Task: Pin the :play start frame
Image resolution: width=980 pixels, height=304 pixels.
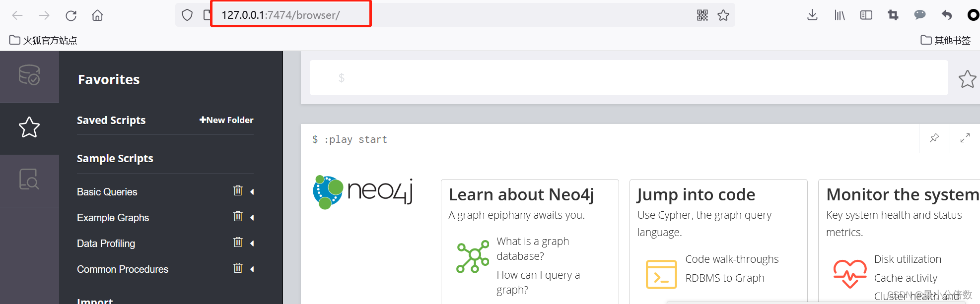Action: pos(934,138)
